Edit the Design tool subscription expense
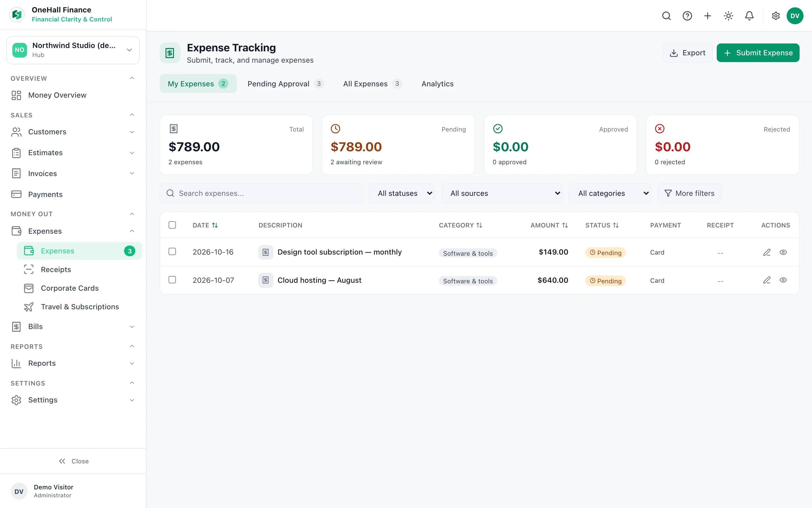This screenshot has width=812, height=508. [767, 252]
